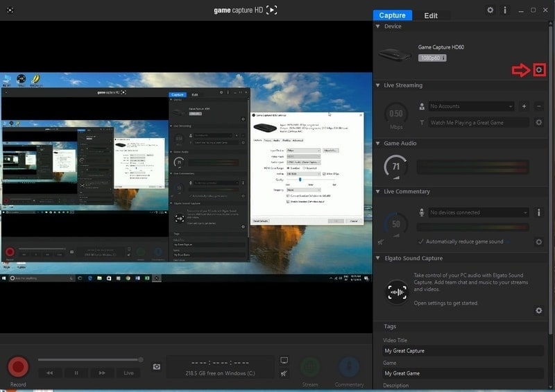Viewport: 555px width, 392px height.
Task: Toggle commentary mute icon below the dial
Action: 381,242
